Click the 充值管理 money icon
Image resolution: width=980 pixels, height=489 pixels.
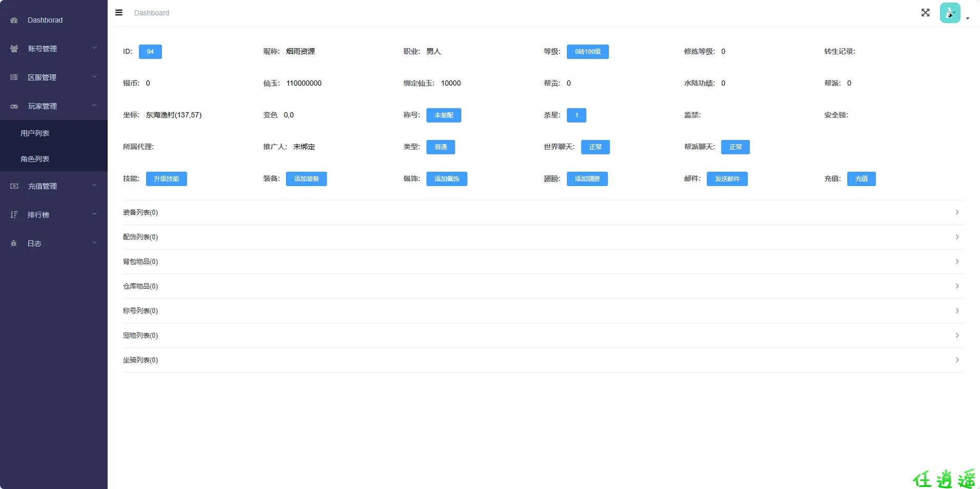14,186
